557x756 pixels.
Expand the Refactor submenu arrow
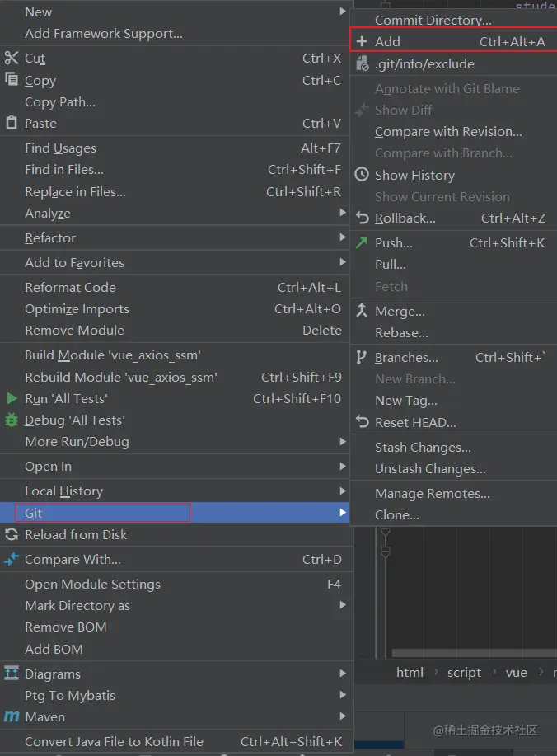point(343,237)
